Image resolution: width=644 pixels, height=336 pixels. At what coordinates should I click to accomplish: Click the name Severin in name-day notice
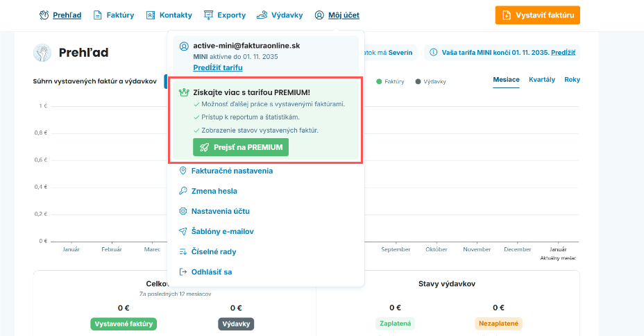pyautogui.click(x=400, y=53)
